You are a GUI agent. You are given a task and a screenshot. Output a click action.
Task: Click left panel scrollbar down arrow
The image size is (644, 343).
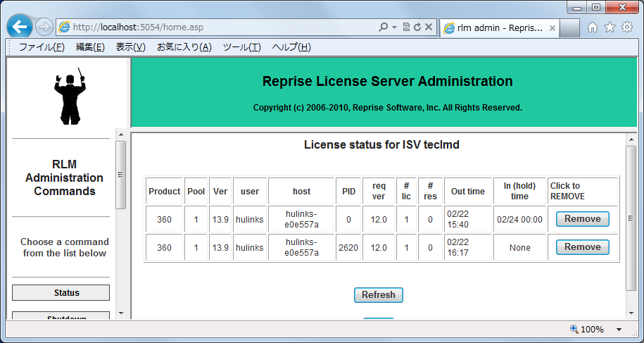click(x=121, y=313)
